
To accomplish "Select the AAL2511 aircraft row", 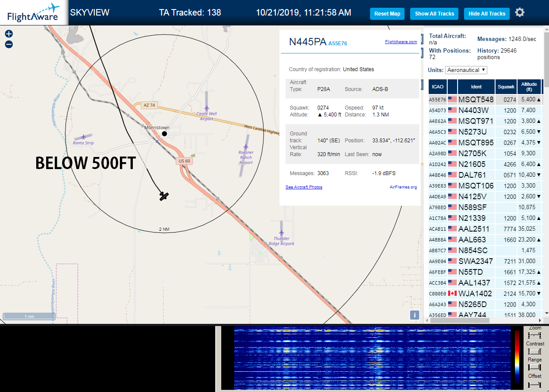I will coord(485,229).
